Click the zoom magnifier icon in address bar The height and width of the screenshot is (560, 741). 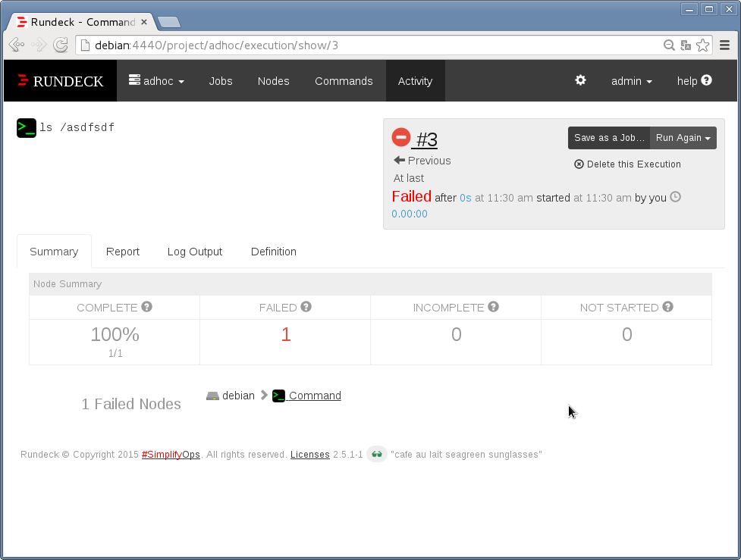669,45
